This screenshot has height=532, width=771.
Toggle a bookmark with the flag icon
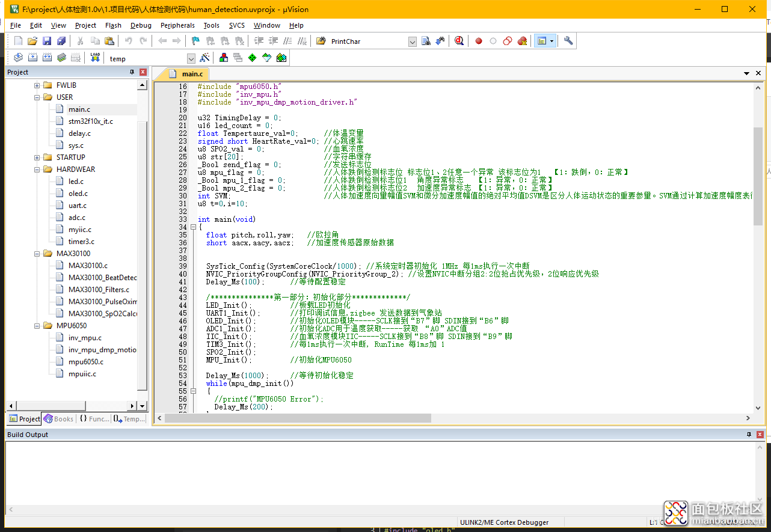(x=195, y=41)
